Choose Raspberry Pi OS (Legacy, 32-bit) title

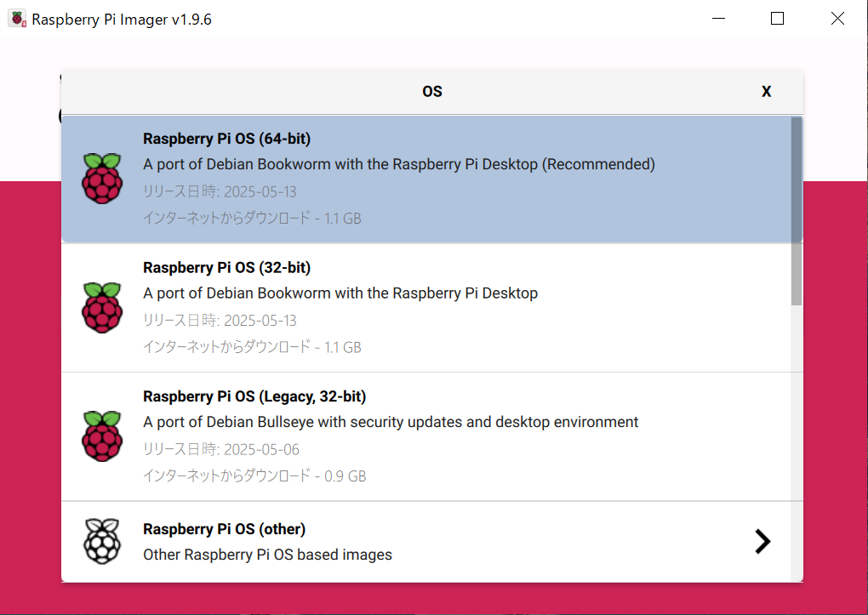click(x=254, y=396)
